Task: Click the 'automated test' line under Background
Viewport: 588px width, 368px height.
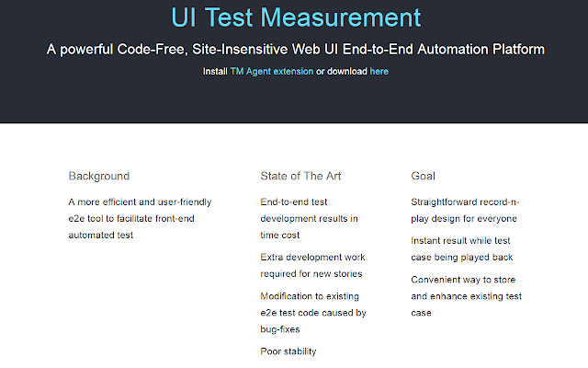Action: pyautogui.click(x=100, y=236)
